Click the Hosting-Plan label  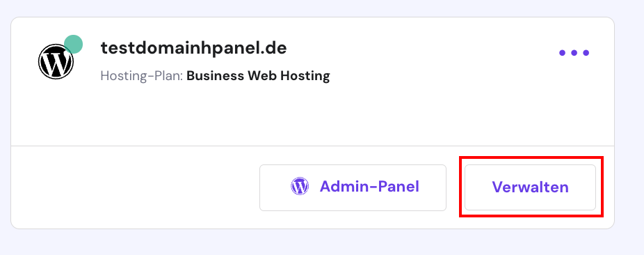point(142,76)
